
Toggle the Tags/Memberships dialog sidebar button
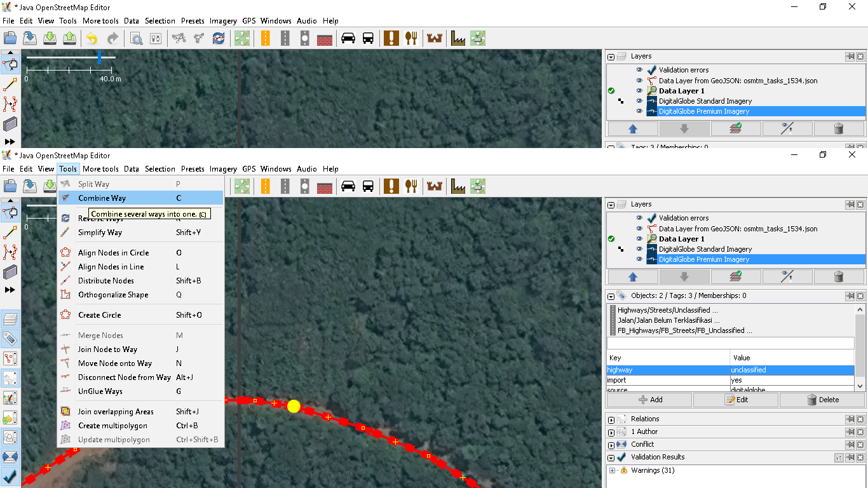11,339
